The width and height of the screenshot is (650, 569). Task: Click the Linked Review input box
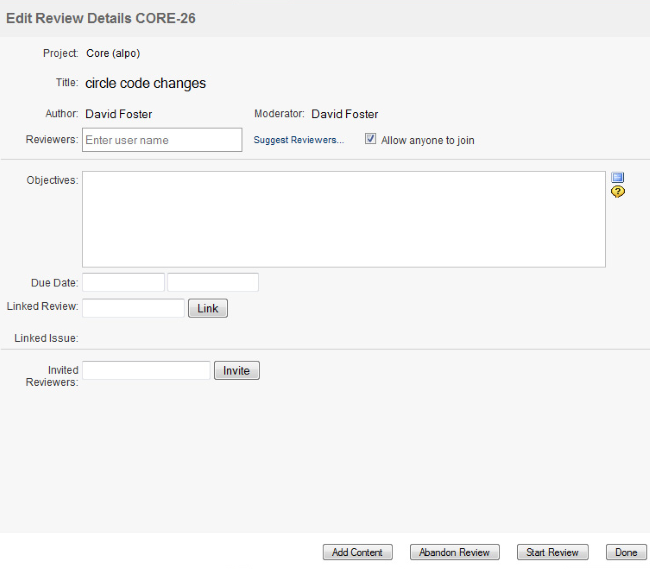pos(133,308)
